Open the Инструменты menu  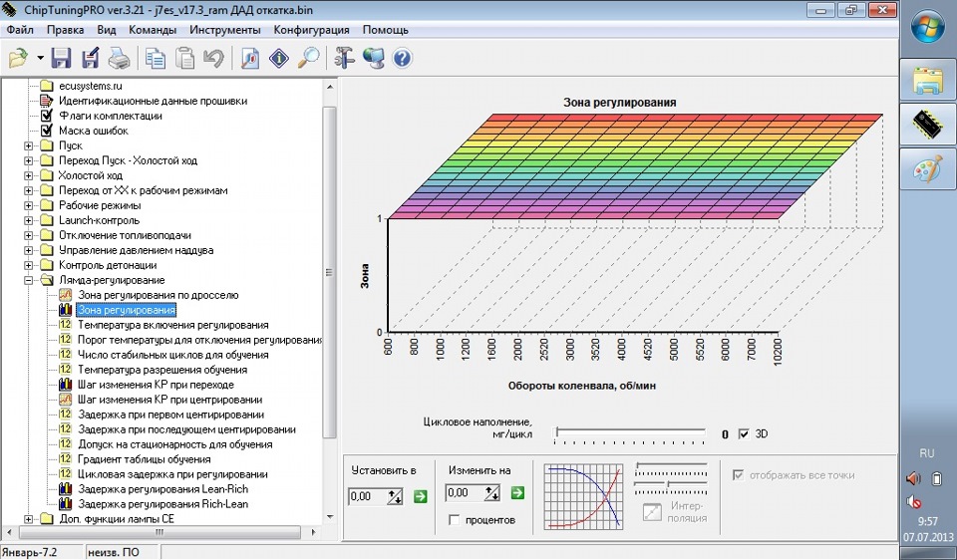[224, 30]
